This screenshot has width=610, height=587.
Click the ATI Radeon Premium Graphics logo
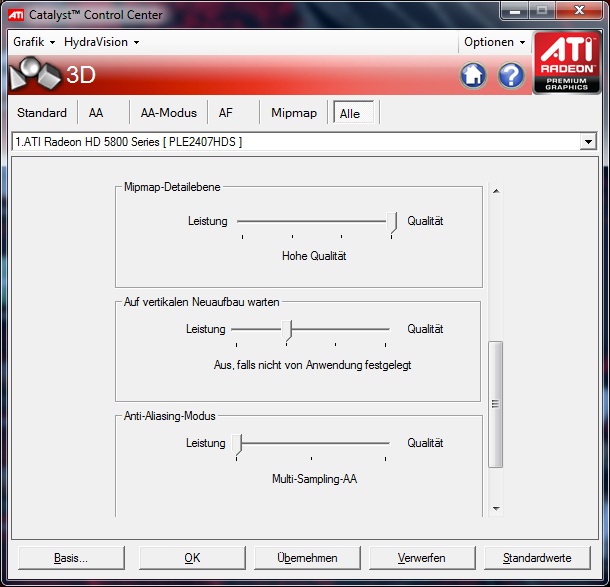click(567, 62)
